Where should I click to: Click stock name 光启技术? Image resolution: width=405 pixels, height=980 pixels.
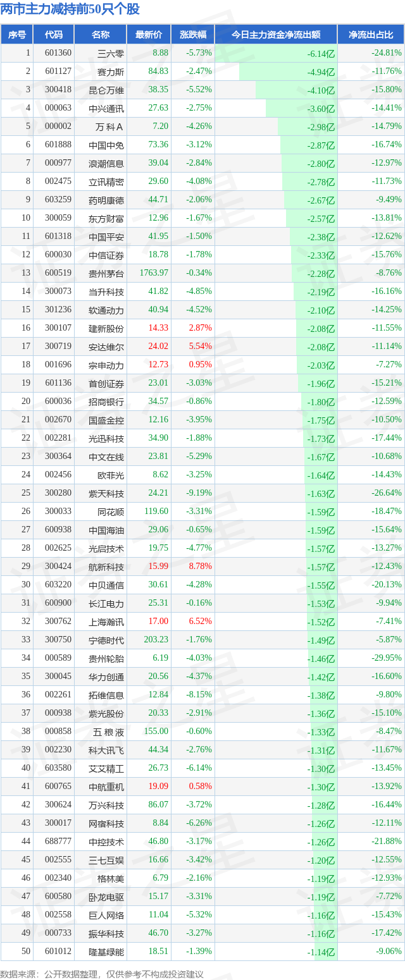[106, 548]
